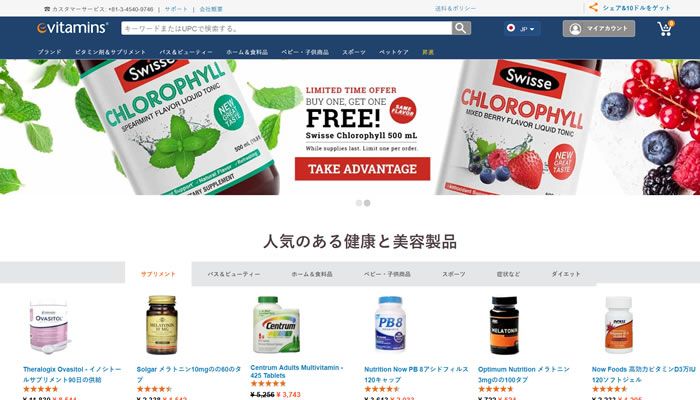Image resolution: width=700 pixels, height=400 pixels.
Task: Click the phone icon beside customer service
Action: (x=47, y=9)
